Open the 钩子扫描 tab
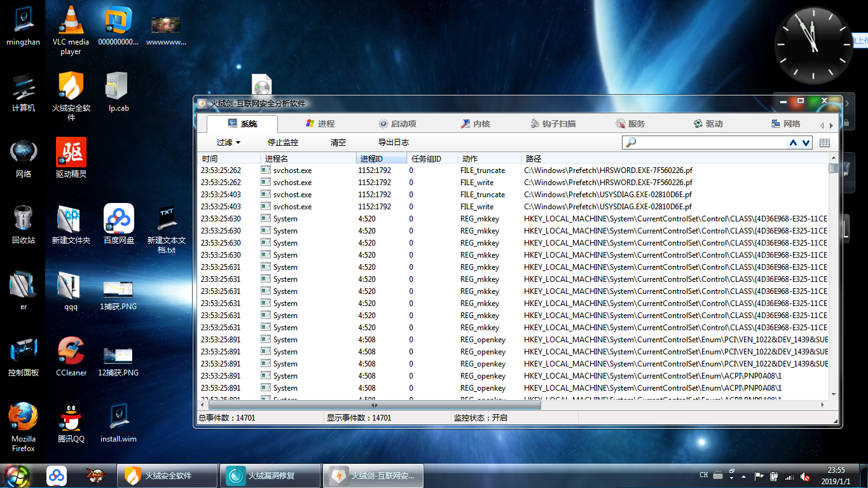Viewport: 868px width, 488px height. pos(554,124)
